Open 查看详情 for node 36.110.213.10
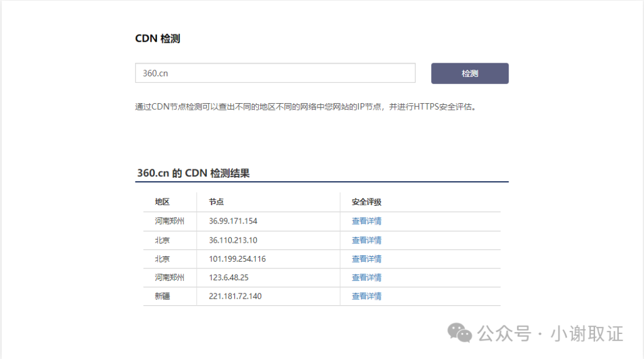Screen dimensions: 644x359 coord(366,240)
